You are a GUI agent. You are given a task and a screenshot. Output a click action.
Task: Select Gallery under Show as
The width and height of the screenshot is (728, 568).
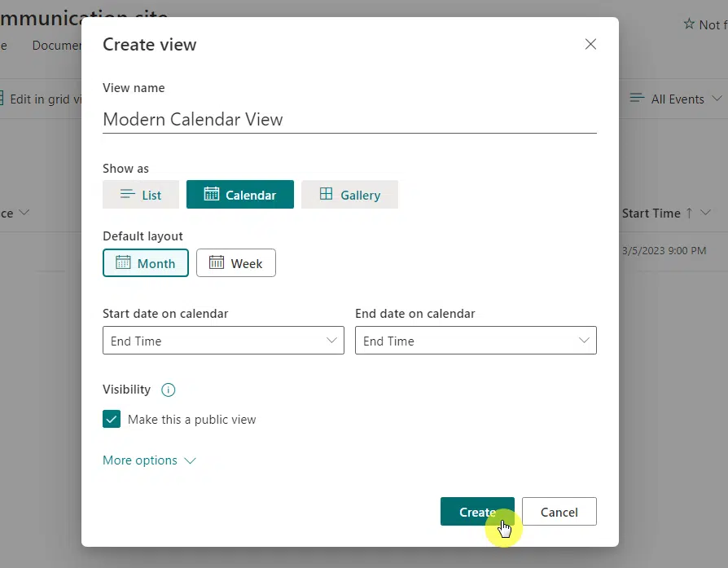tap(349, 195)
